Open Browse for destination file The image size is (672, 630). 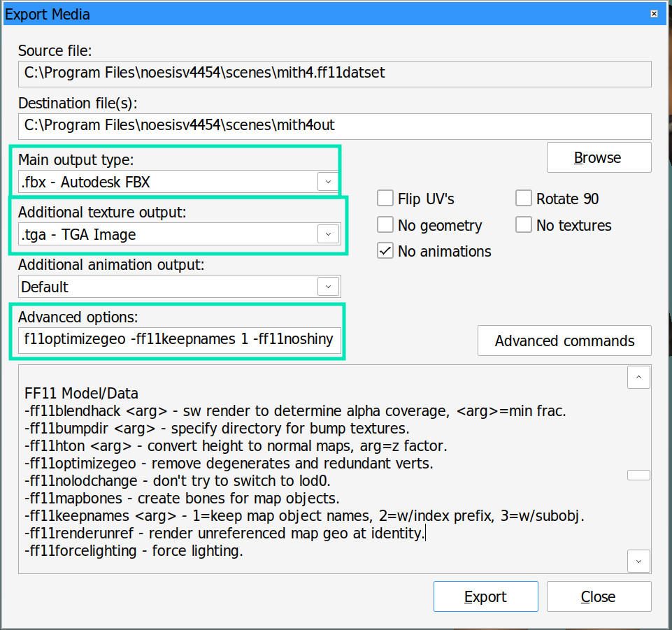click(x=599, y=157)
